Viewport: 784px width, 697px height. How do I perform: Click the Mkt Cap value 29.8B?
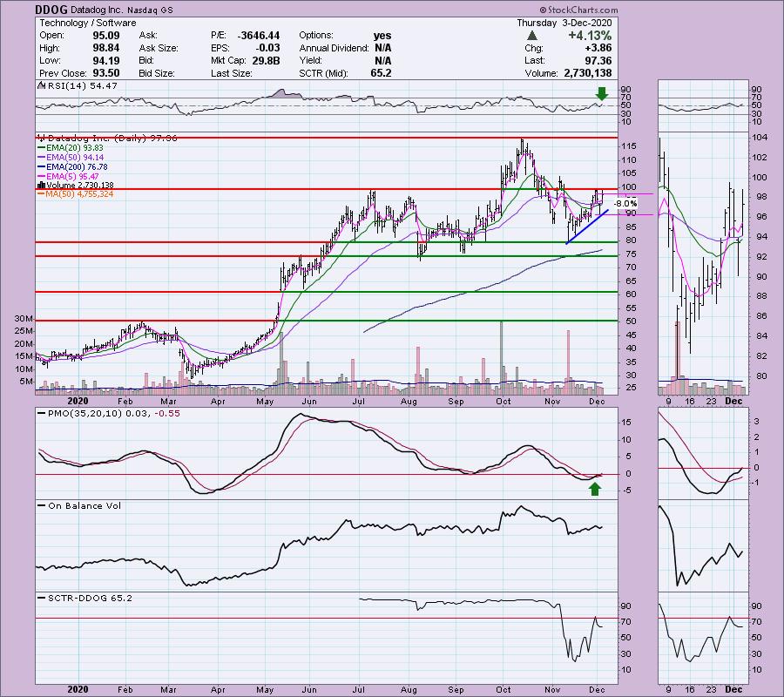click(x=266, y=60)
